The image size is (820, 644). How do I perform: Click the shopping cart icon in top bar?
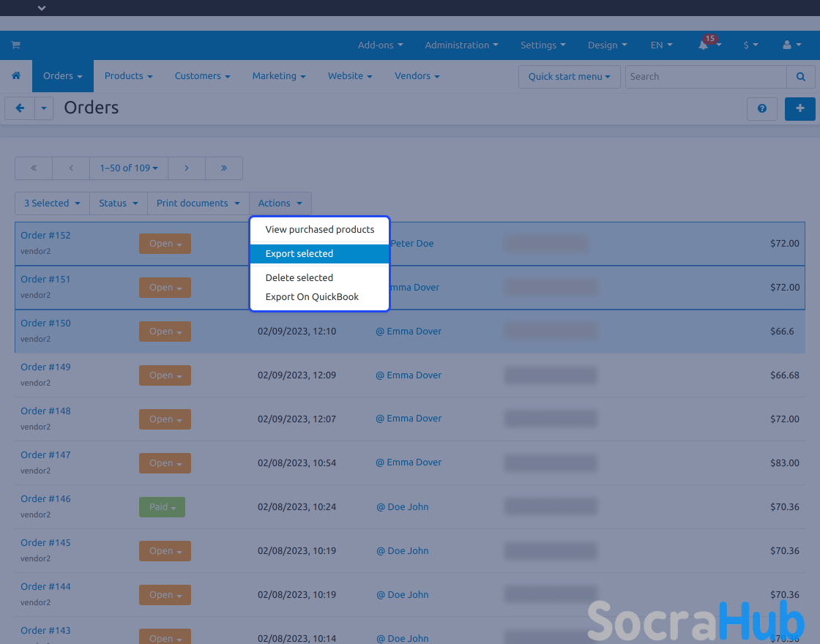[15, 45]
